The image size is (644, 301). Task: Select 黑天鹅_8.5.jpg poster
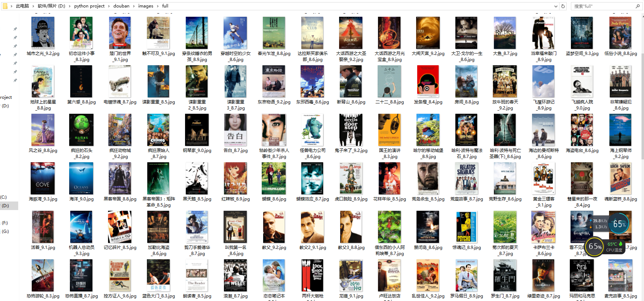(x=197, y=178)
